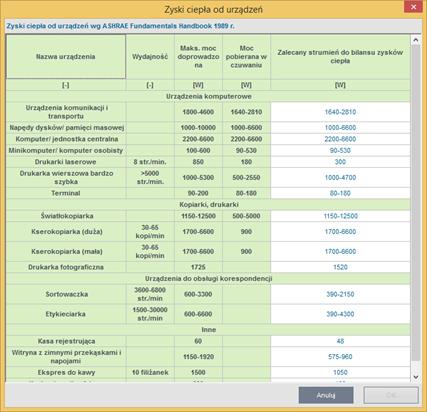The height and width of the screenshot is (412, 427).
Task: Click the 1000-10000 max power cell
Action: (x=198, y=128)
